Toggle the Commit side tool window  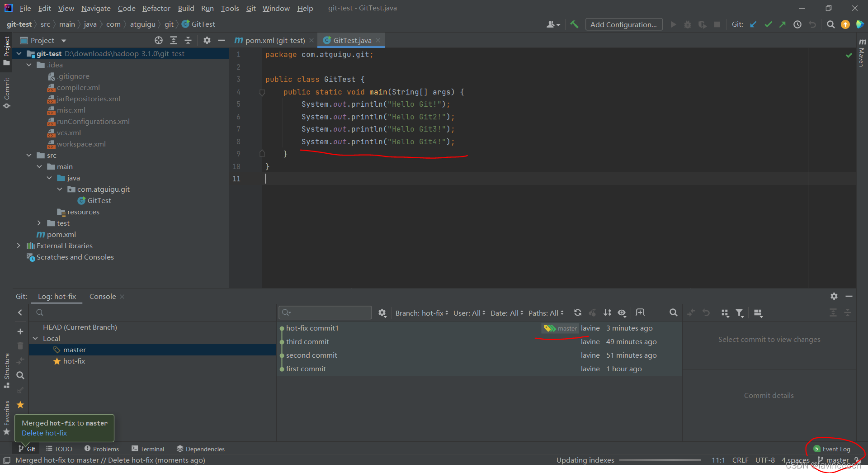(x=7, y=93)
